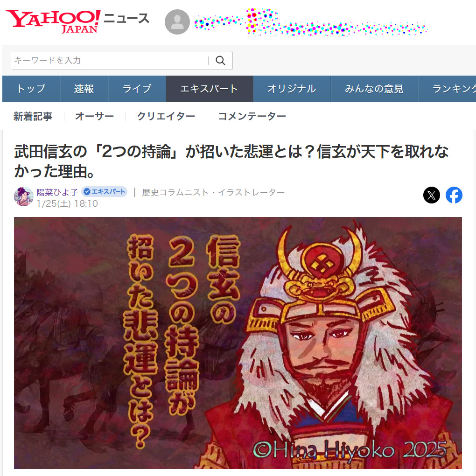Click the 新着記事 sub-menu link
Image resolution: width=476 pixels, height=476 pixels.
click(33, 116)
